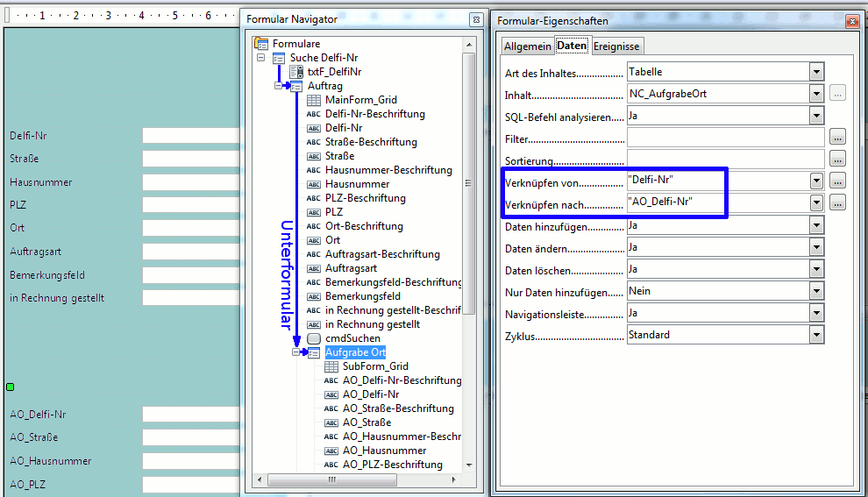Click the Filter ellipsis button
Screen dimensions: 868x497
click(x=837, y=138)
